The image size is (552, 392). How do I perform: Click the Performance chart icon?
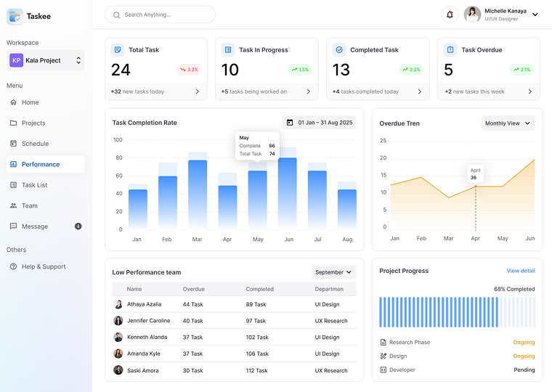click(x=13, y=164)
